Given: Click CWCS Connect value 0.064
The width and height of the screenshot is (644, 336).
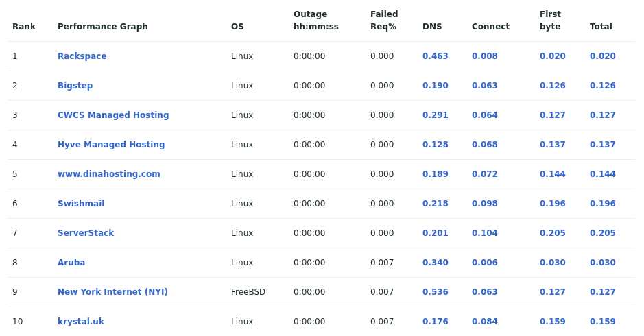Looking at the screenshot, I should click(x=485, y=115).
